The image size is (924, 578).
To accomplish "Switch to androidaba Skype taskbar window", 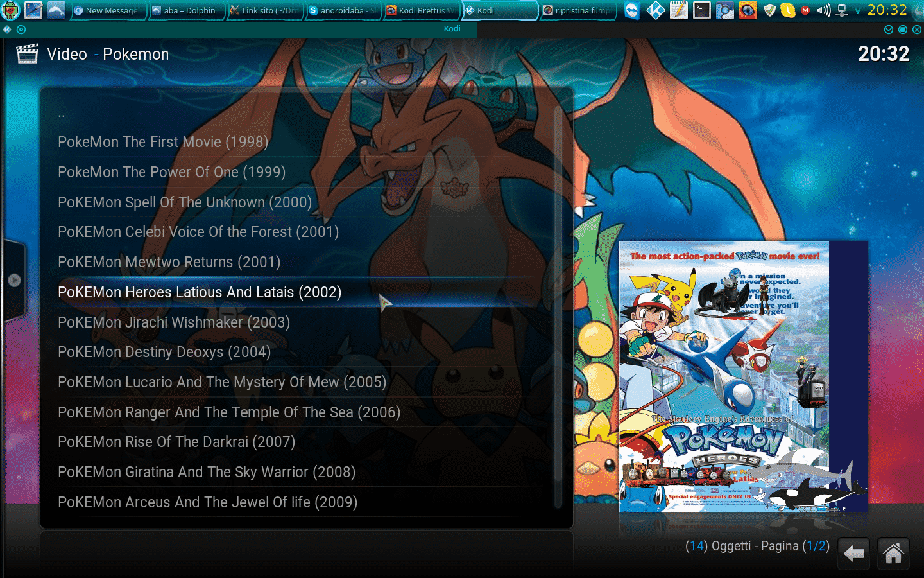I will [x=343, y=10].
